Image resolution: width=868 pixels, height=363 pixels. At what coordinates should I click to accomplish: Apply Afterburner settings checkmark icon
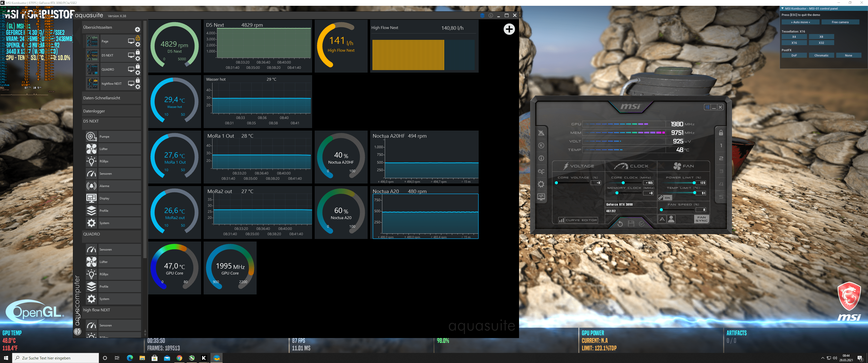642,224
